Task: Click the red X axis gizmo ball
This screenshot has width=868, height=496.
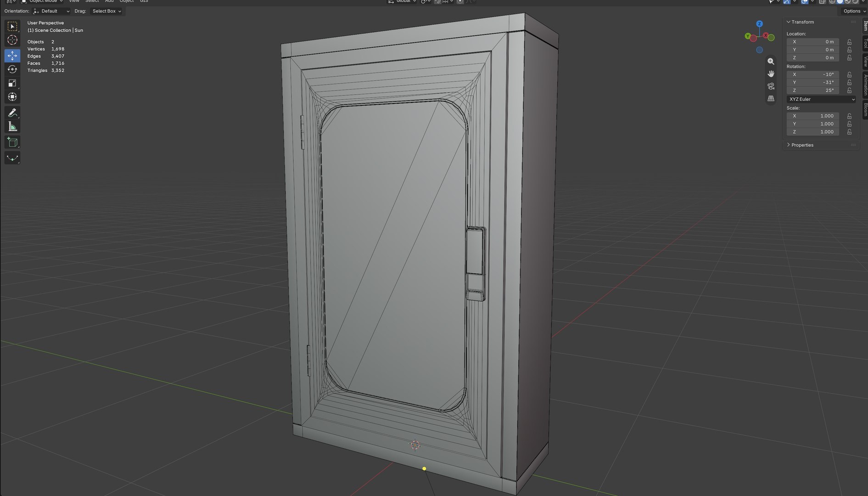Action: point(766,35)
